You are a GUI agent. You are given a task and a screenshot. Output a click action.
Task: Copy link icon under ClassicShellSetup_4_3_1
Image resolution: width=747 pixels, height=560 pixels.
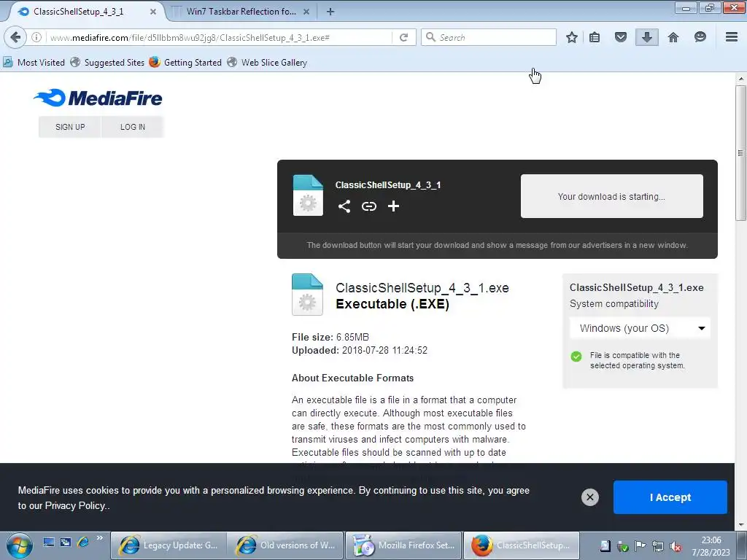[368, 206]
